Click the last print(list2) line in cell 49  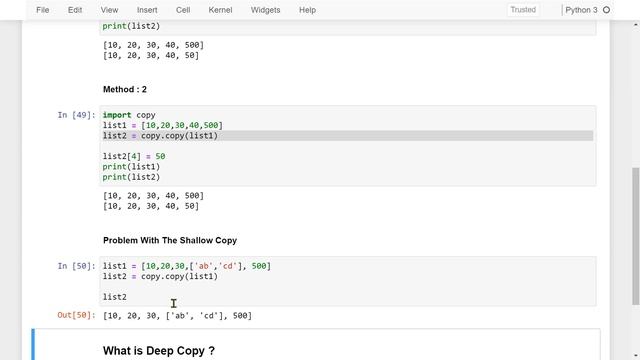click(131, 177)
